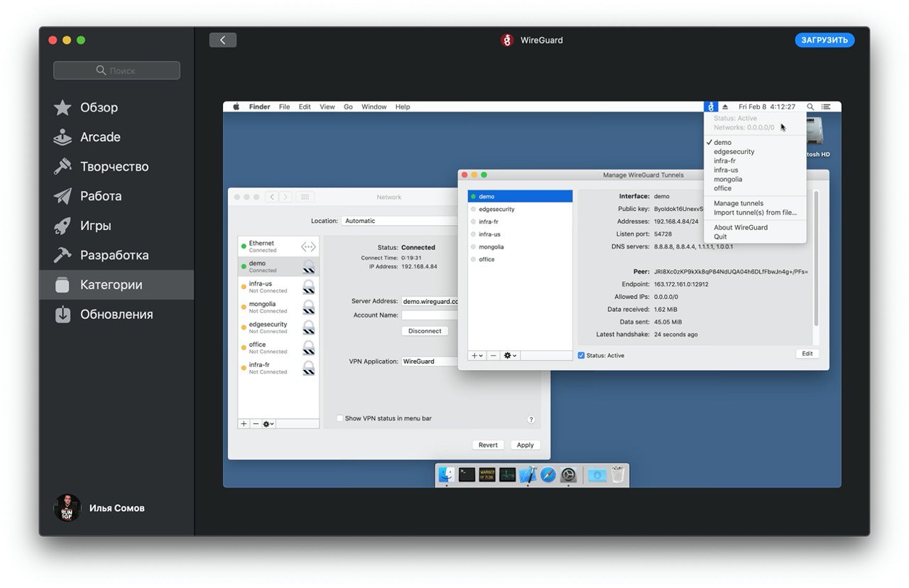Viewport: 909px width, 588px height.
Task: Select Категории in the sidebar
Action: [x=116, y=285]
